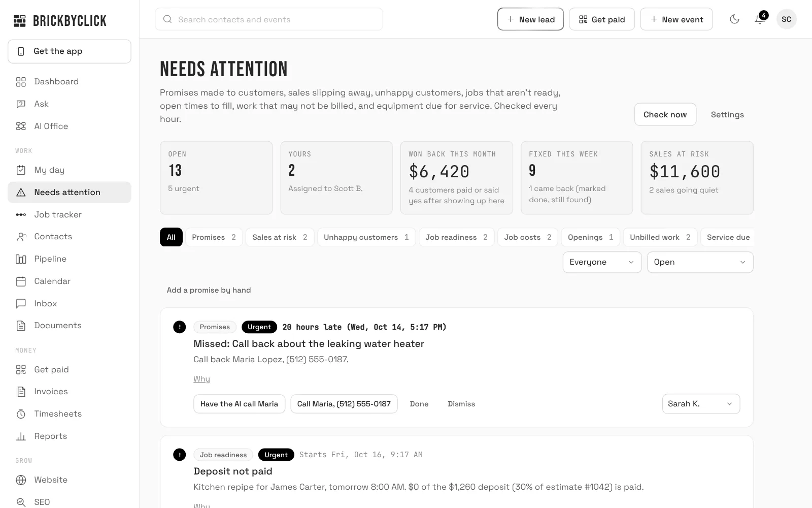Click the Timesheets stopwatch icon
Image resolution: width=812 pixels, height=508 pixels.
[21, 414]
